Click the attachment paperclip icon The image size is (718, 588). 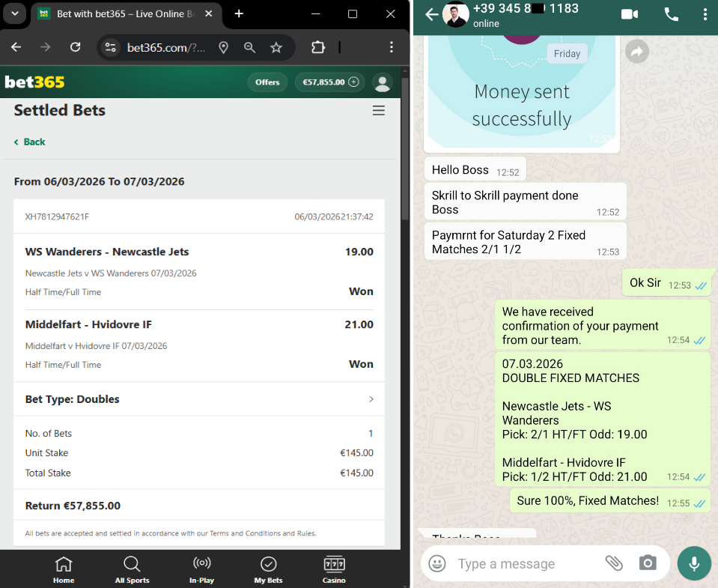click(x=614, y=563)
